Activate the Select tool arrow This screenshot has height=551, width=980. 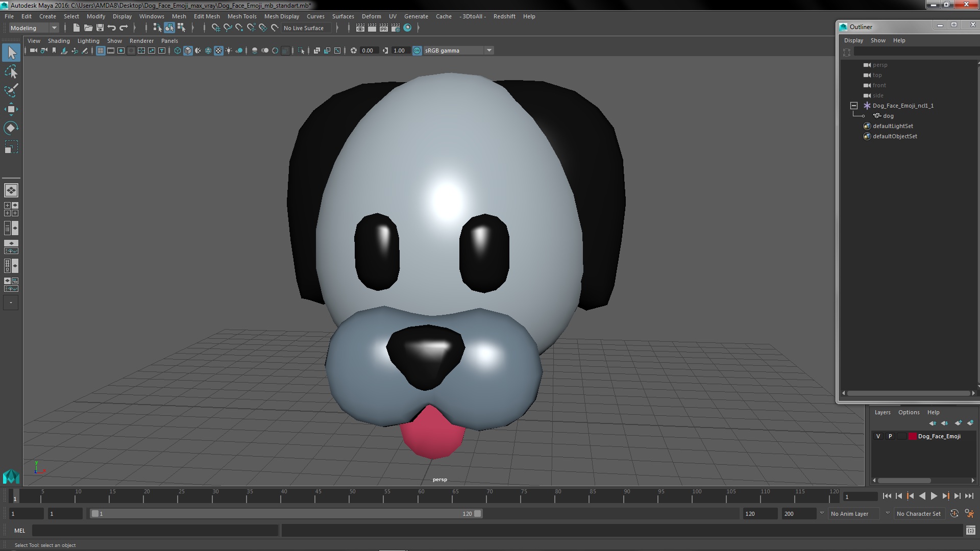tap(11, 53)
